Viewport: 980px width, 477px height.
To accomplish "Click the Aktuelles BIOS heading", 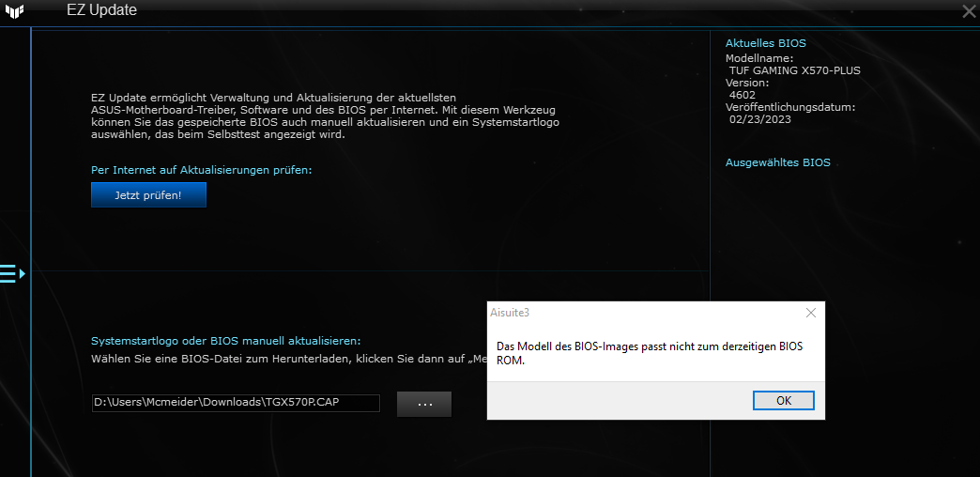I will tap(766, 43).
